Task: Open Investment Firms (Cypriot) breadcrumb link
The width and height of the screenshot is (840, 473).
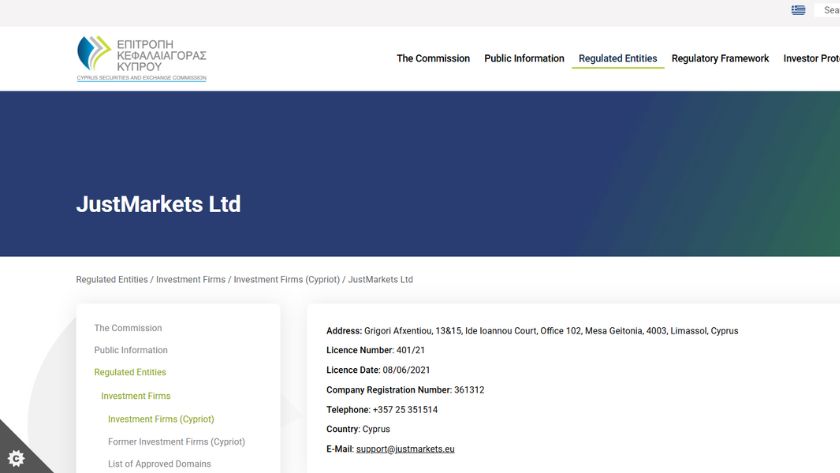Action: [x=286, y=280]
